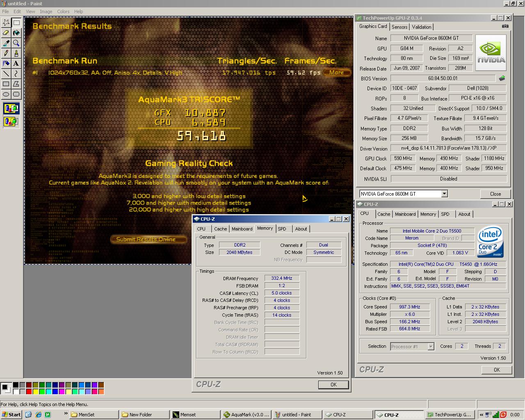Switch to About tab in CPU-Z memory window
This screenshot has width=525, height=420.
[301, 229]
